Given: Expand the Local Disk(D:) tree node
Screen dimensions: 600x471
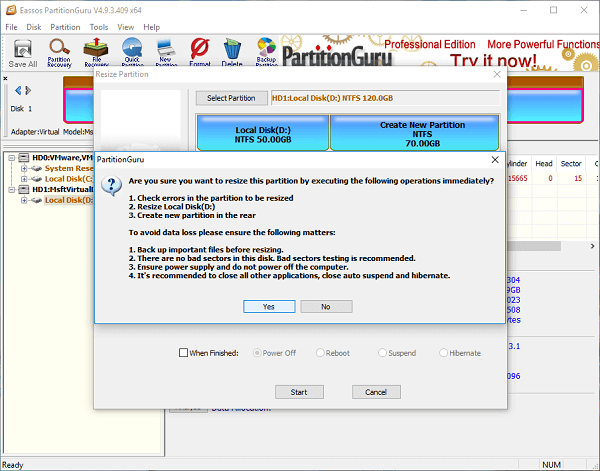Looking at the screenshot, I should [x=24, y=200].
